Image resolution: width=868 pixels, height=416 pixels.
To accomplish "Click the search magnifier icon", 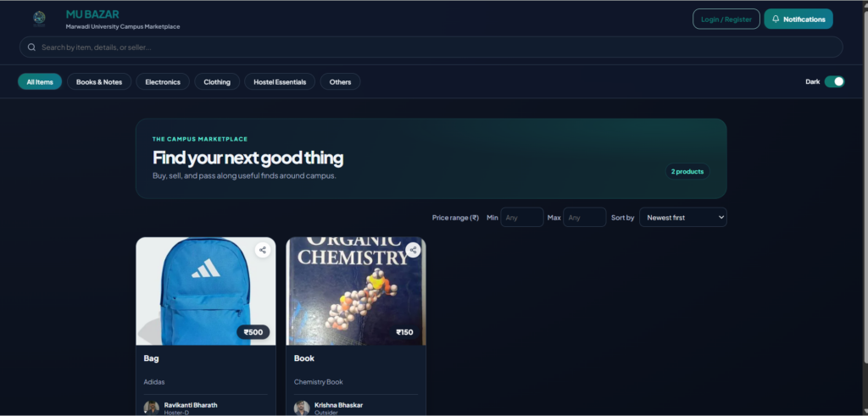I will 31,47.
